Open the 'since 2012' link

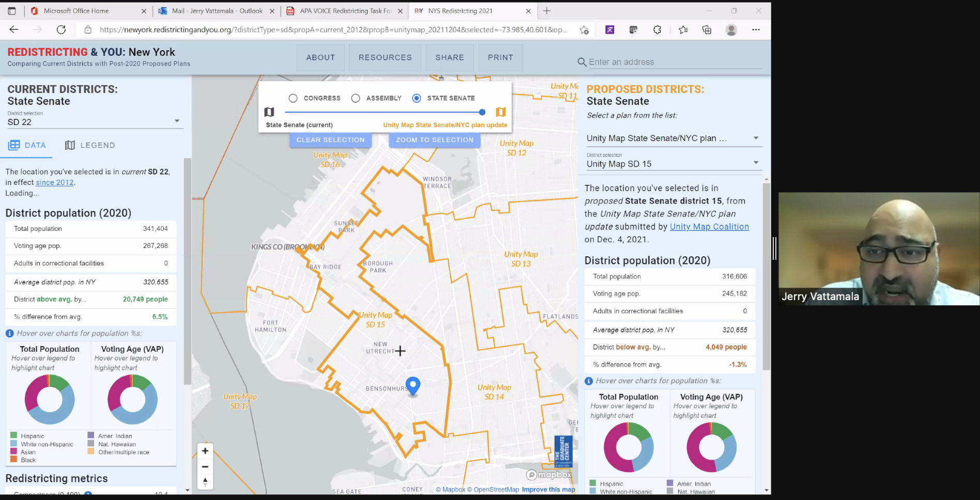point(54,182)
